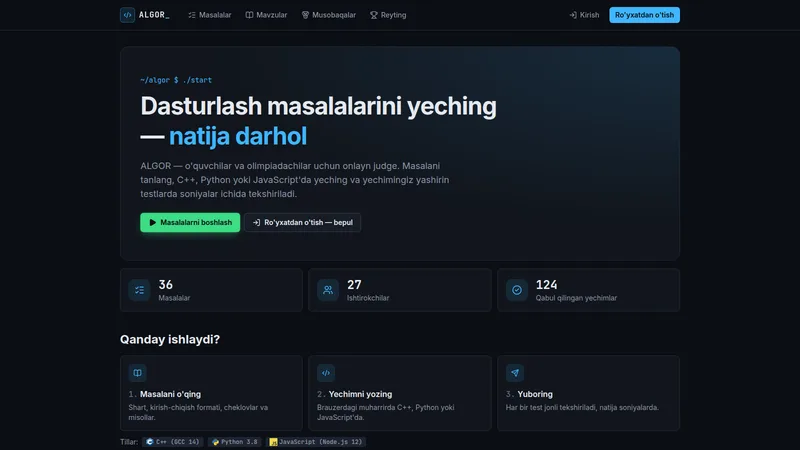The height and width of the screenshot is (450, 800).
Task: Click the 27 Ishtirokchilar stat card
Action: pyautogui.click(x=399, y=290)
